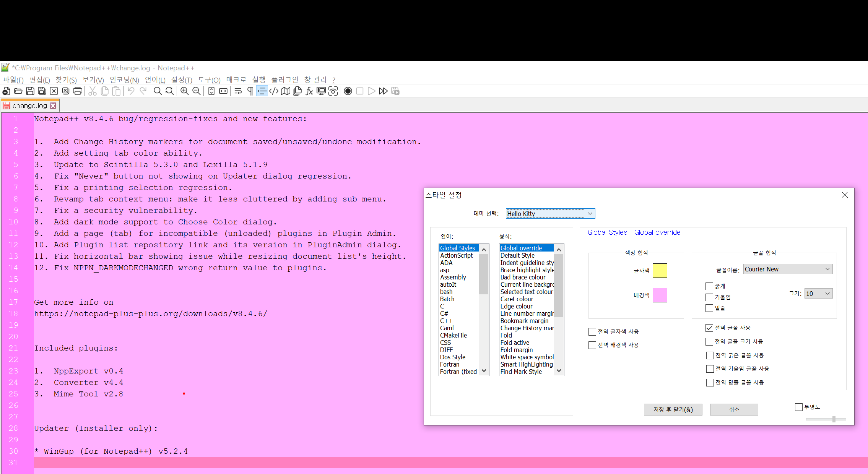Click the 저장 후 닫기 button
The height and width of the screenshot is (474, 868).
pyautogui.click(x=673, y=409)
